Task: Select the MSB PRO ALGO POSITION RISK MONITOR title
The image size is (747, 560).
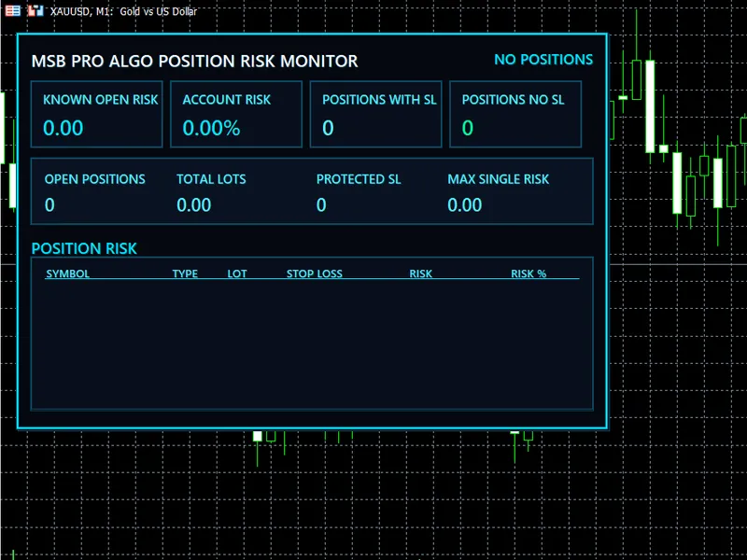Action: click(x=194, y=62)
